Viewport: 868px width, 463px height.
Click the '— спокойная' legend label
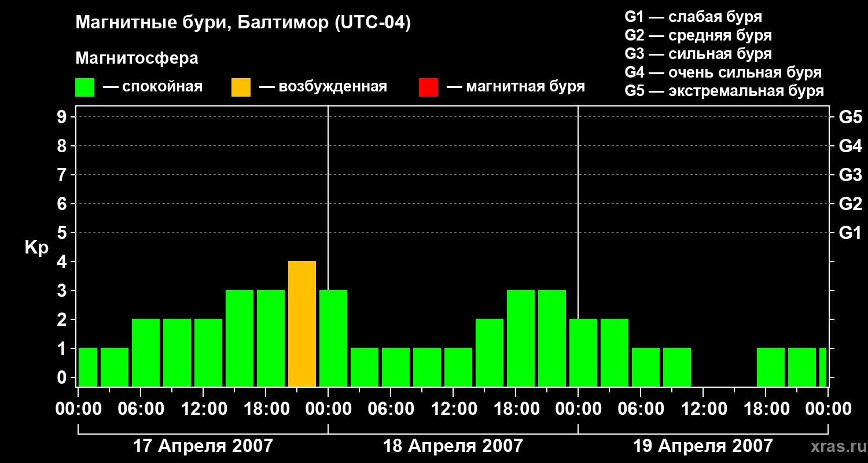(x=153, y=87)
